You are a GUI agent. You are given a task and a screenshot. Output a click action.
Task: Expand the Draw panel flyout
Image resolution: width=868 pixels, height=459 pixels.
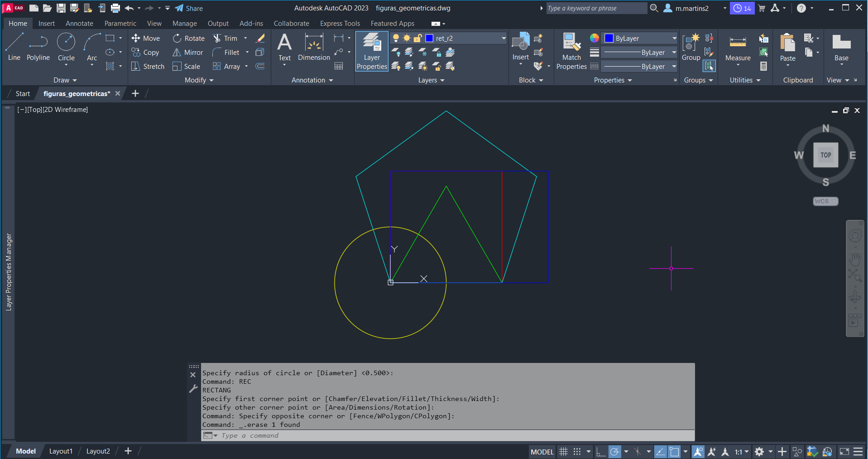[x=65, y=80]
